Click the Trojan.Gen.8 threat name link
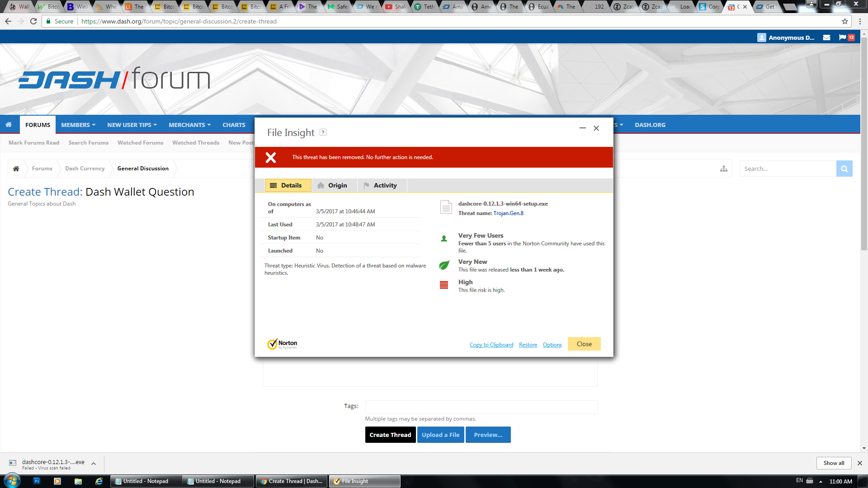The height and width of the screenshot is (488, 868). click(x=509, y=213)
